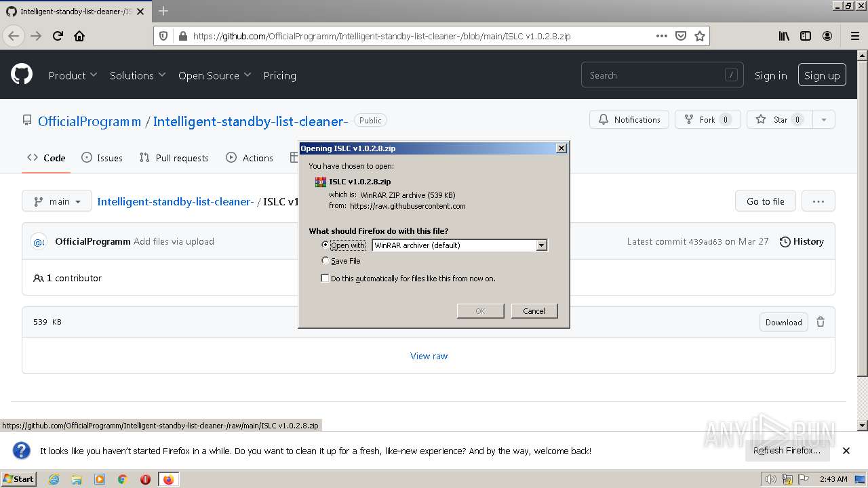The height and width of the screenshot is (488, 868).
Task: Click the OK button in dialog
Action: click(480, 310)
